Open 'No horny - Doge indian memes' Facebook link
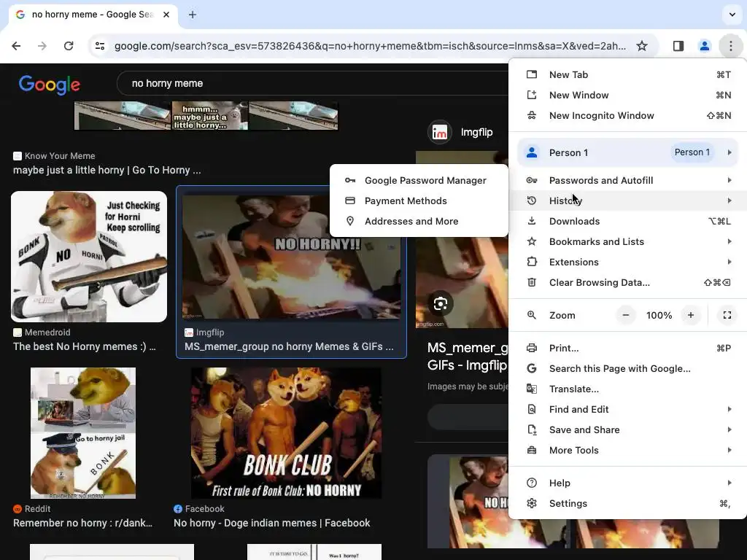Screen dimensions: 747x560 (x=271, y=523)
